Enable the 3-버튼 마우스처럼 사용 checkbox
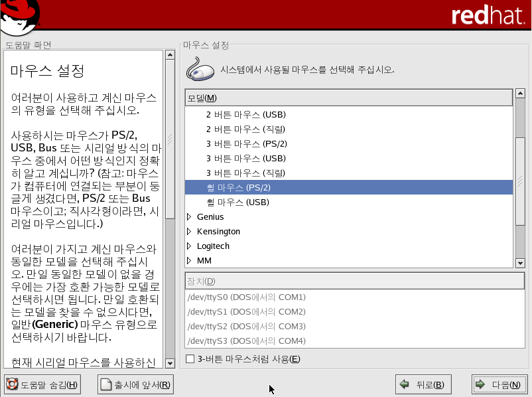This screenshot has height=397, width=532. tap(190, 358)
